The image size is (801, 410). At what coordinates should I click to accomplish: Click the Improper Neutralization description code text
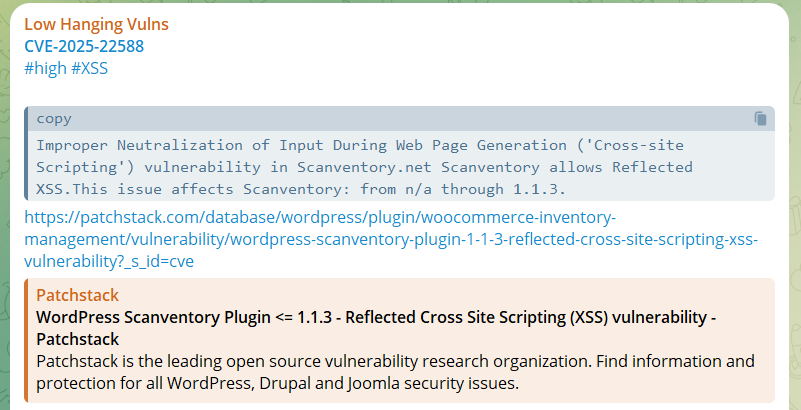pos(364,167)
